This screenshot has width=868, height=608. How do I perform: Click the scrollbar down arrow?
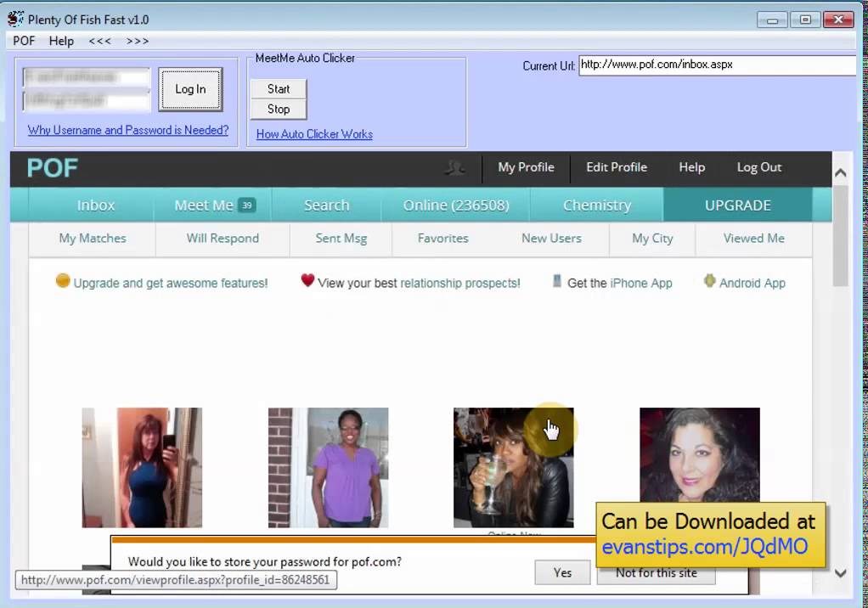[840, 573]
